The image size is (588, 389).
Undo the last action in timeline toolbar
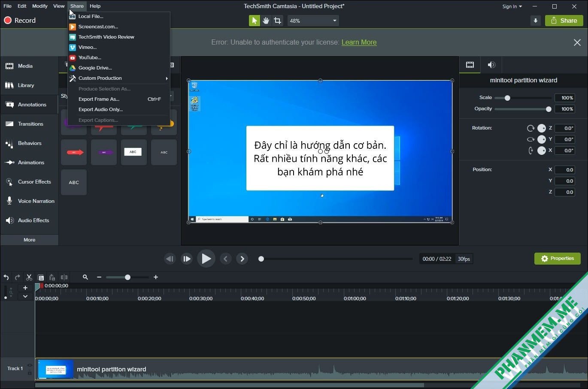click(6, 277)
